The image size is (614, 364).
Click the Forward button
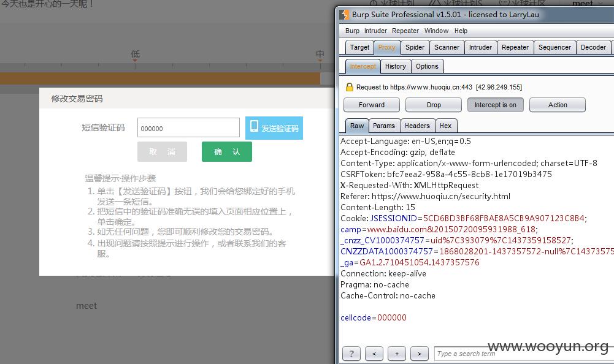point(372,105)
